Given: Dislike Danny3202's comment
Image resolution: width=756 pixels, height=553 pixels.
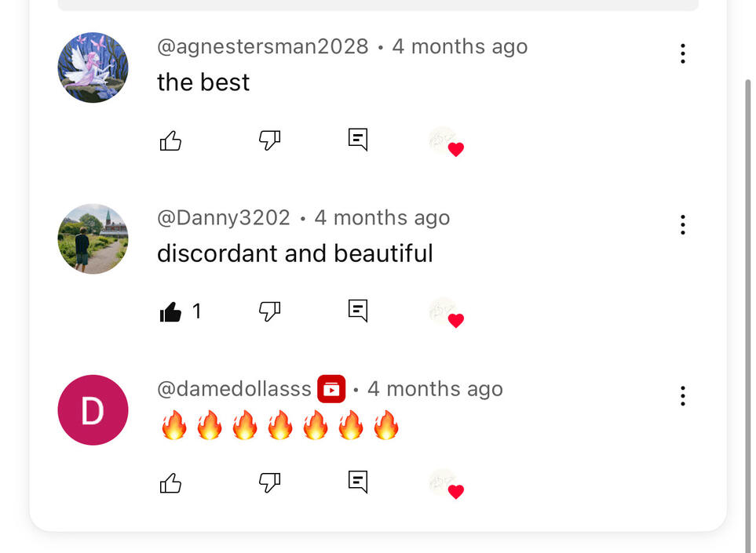Looking at the screenshot, I should [269, 311].
